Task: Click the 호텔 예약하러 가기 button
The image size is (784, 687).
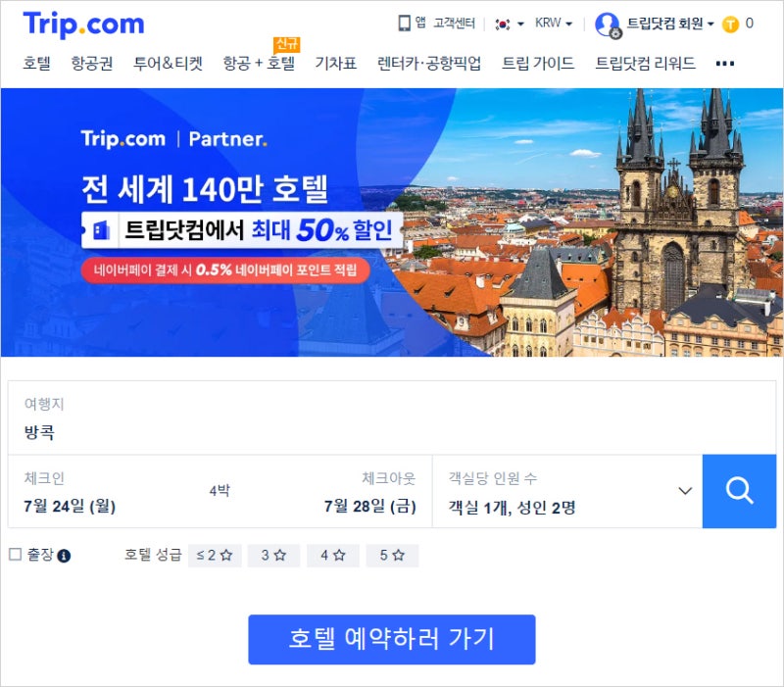Action: pos(392,640)
